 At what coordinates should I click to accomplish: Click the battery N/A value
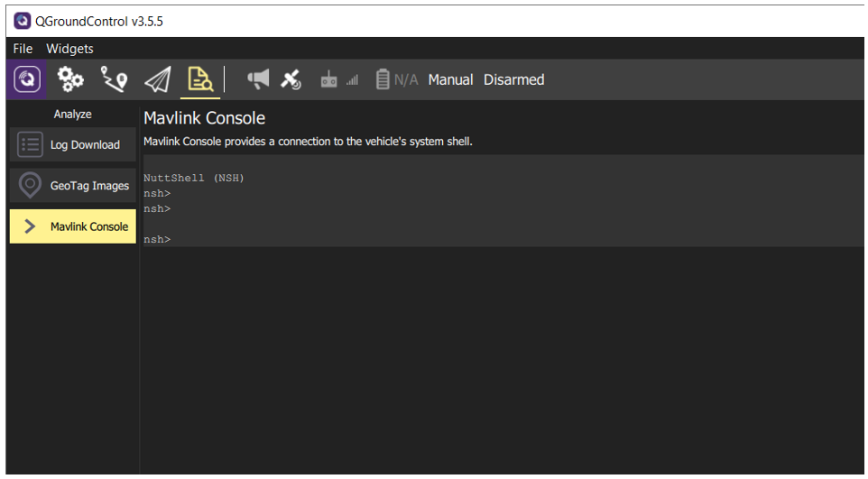406,79
